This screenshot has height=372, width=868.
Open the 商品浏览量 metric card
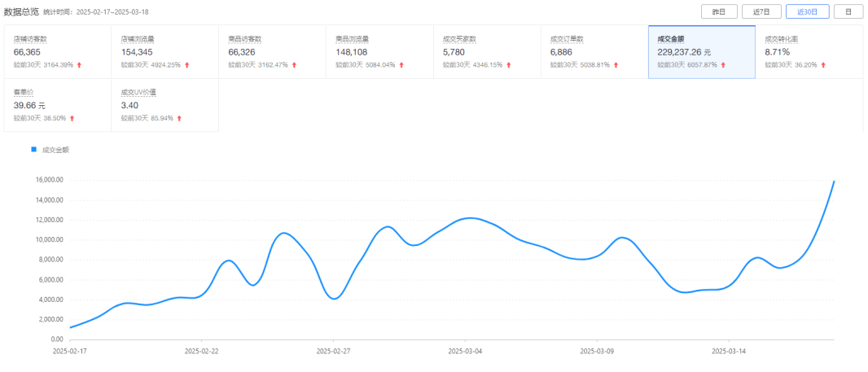click(x=379, y=51)
